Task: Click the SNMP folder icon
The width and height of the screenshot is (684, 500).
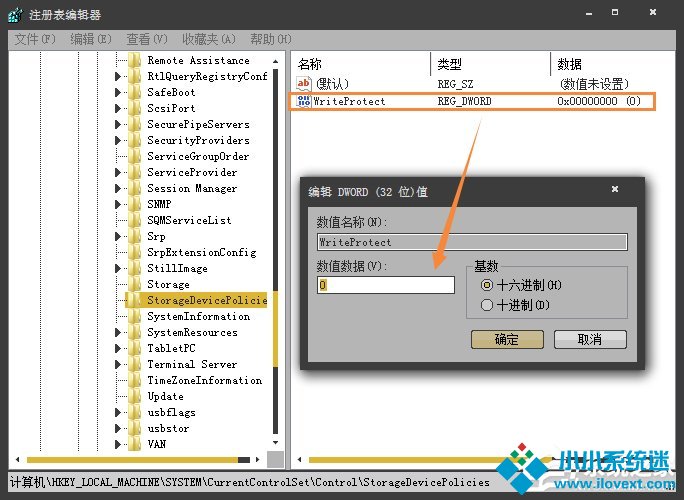Action: coord(135,204)
